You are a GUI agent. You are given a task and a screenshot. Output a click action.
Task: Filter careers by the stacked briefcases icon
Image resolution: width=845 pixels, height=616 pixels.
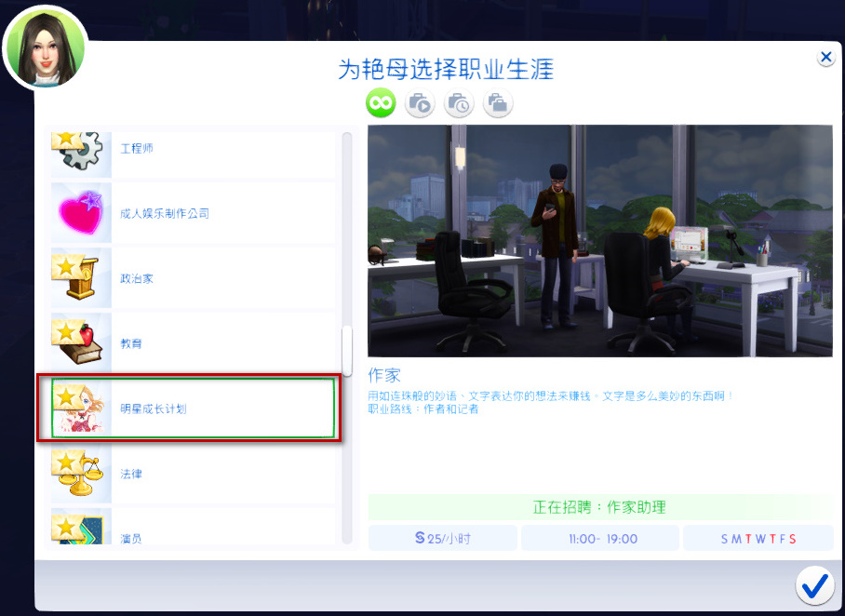pyautogui.click(x=497, y=102)
